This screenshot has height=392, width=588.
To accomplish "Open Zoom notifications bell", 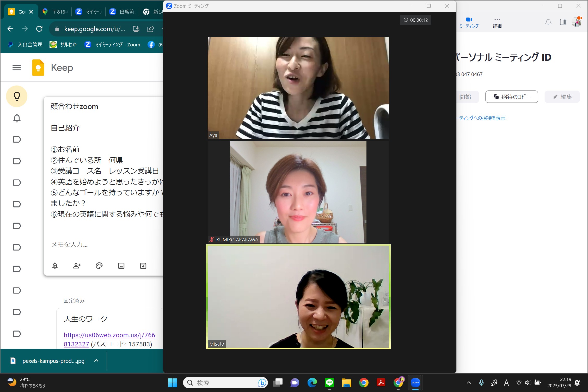I will point(548,22).
